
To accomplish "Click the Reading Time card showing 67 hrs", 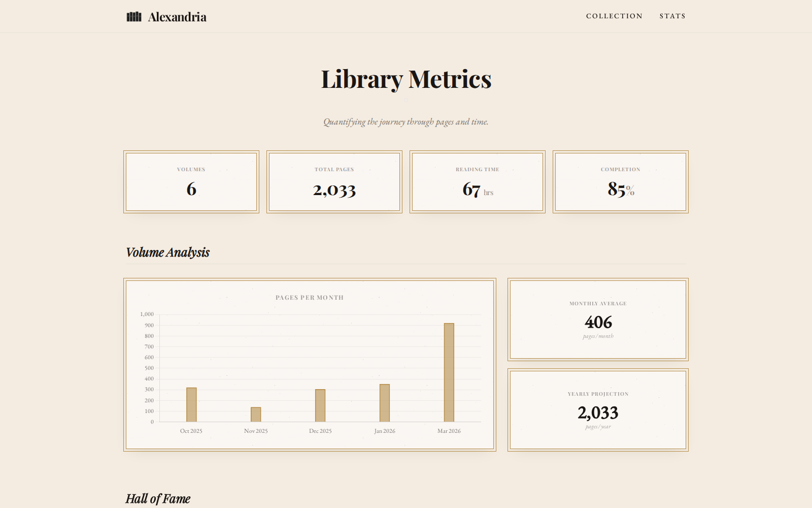I will pos(478,181).
